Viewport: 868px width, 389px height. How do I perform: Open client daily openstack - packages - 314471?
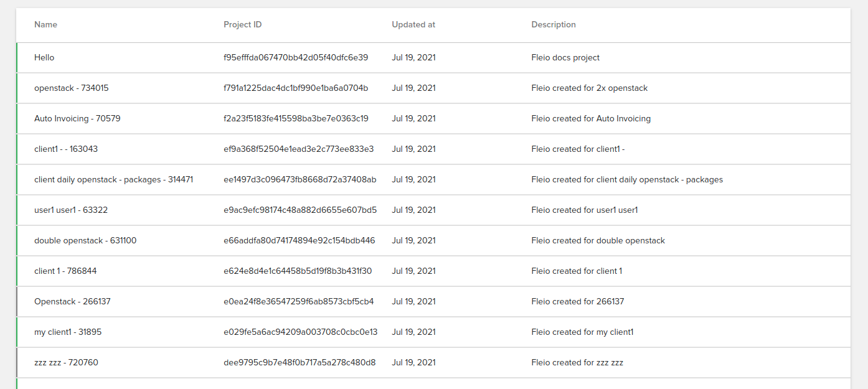[x=113, y=179]
